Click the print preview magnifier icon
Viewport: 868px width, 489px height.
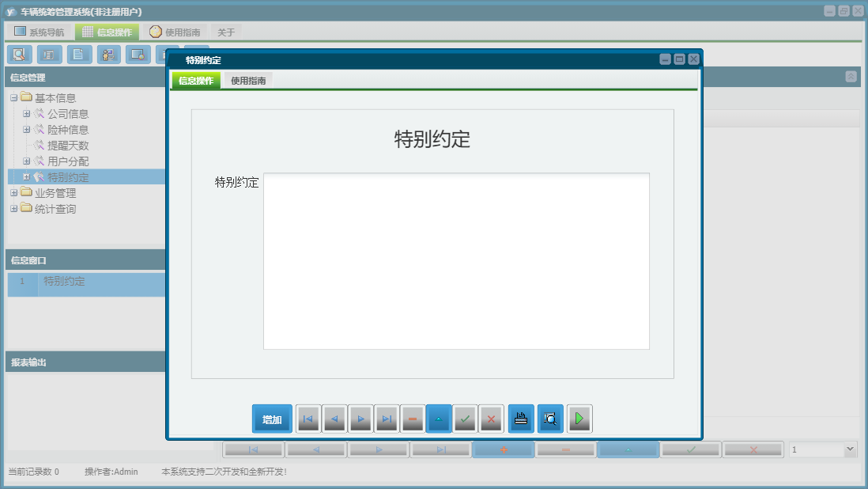pos(550,419)
